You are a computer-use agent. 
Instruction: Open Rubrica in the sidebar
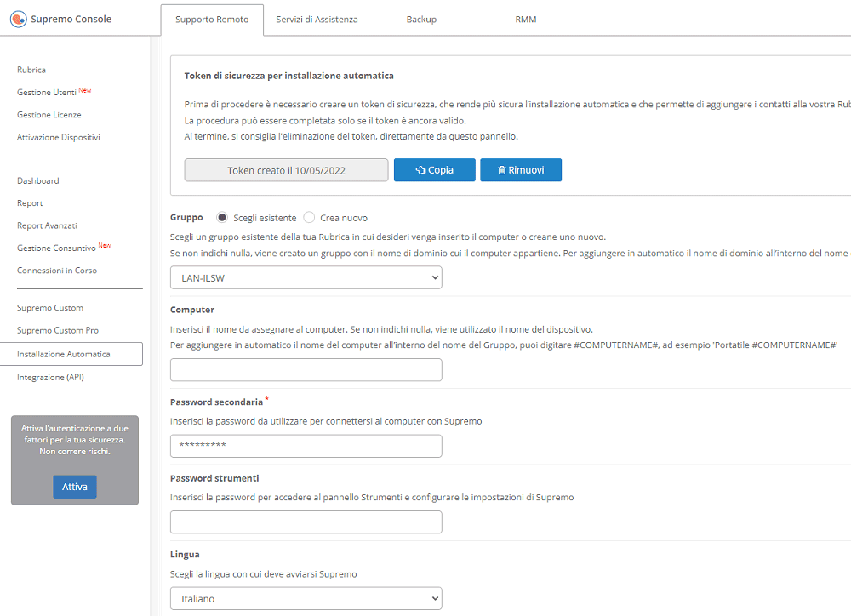pyautogui.click(x=31, y=70)
